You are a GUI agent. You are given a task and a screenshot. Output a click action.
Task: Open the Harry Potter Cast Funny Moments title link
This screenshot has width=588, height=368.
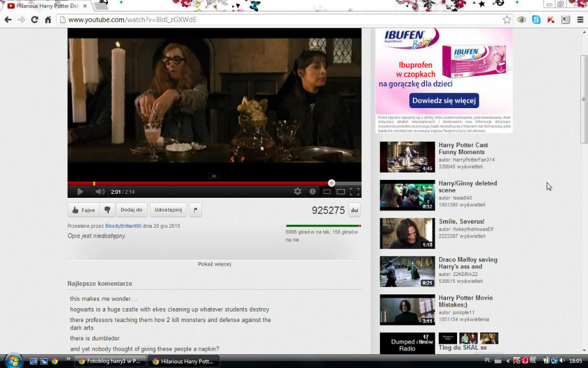point(463,149)
